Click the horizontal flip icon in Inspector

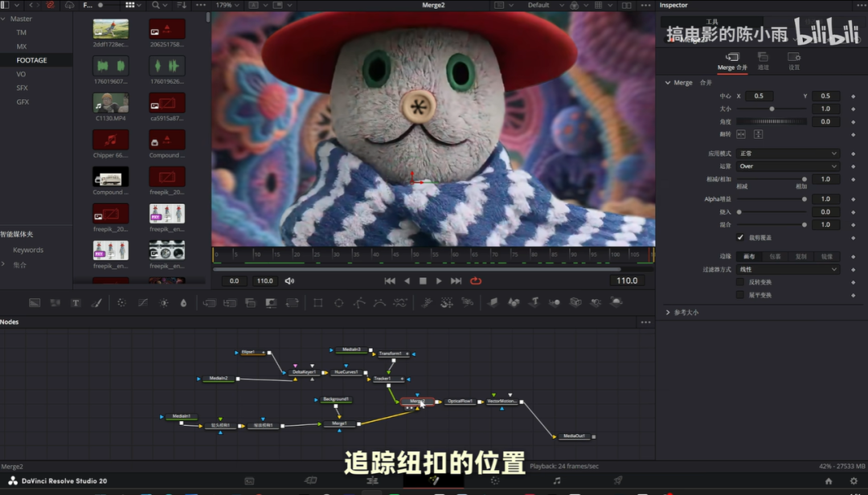tap(741, 134)
